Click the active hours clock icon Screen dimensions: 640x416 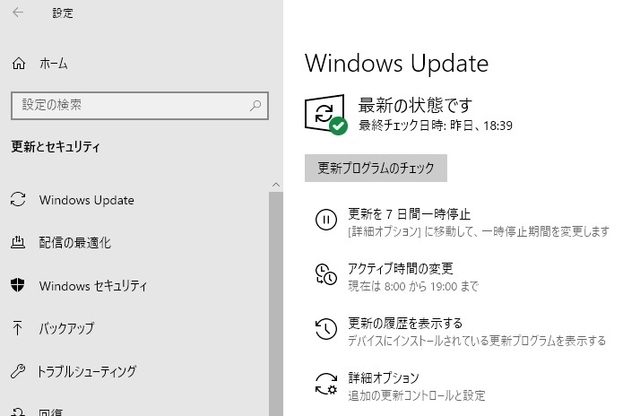click(x=326, y=274)
